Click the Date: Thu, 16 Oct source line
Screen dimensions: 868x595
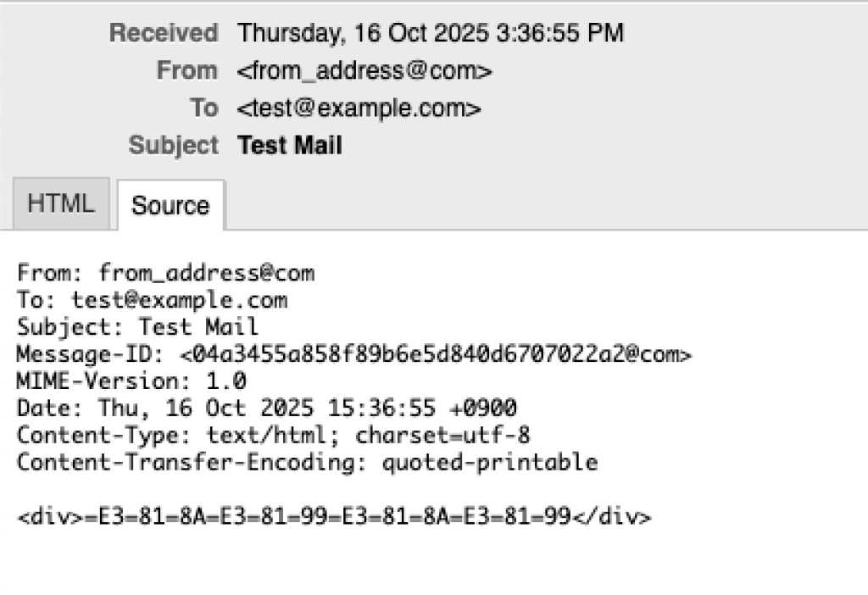(266, 409)
